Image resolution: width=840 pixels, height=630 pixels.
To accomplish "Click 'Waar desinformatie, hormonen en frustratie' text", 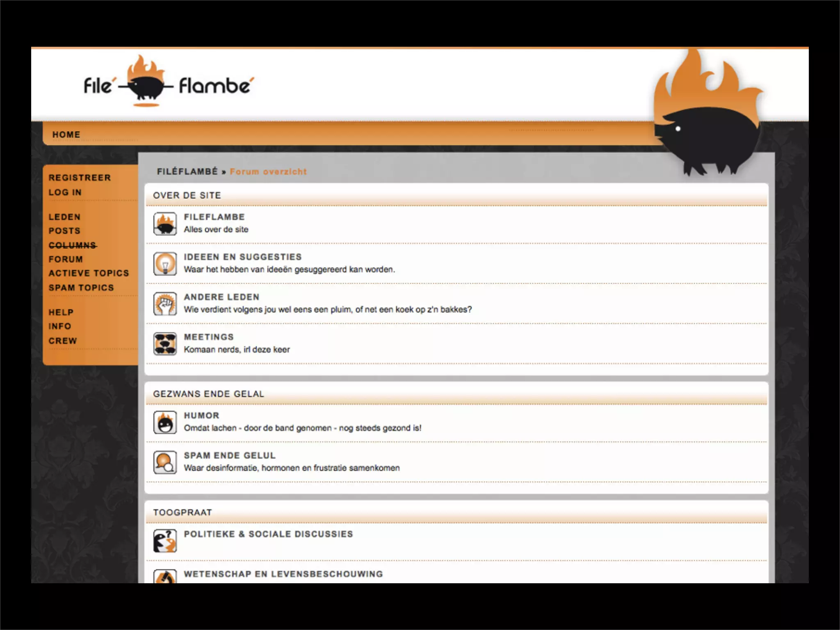I will 292,468.
